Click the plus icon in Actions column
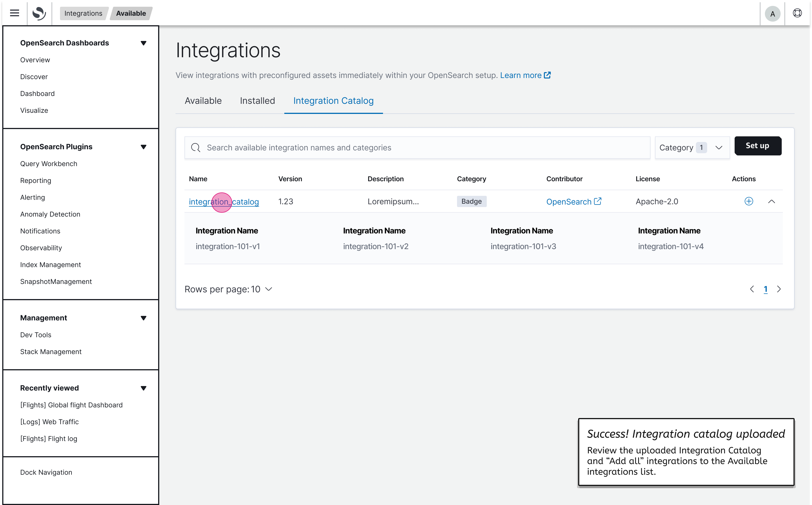This screenshot has height=505, width=812. pyautogui.click(x=749, y=201)
